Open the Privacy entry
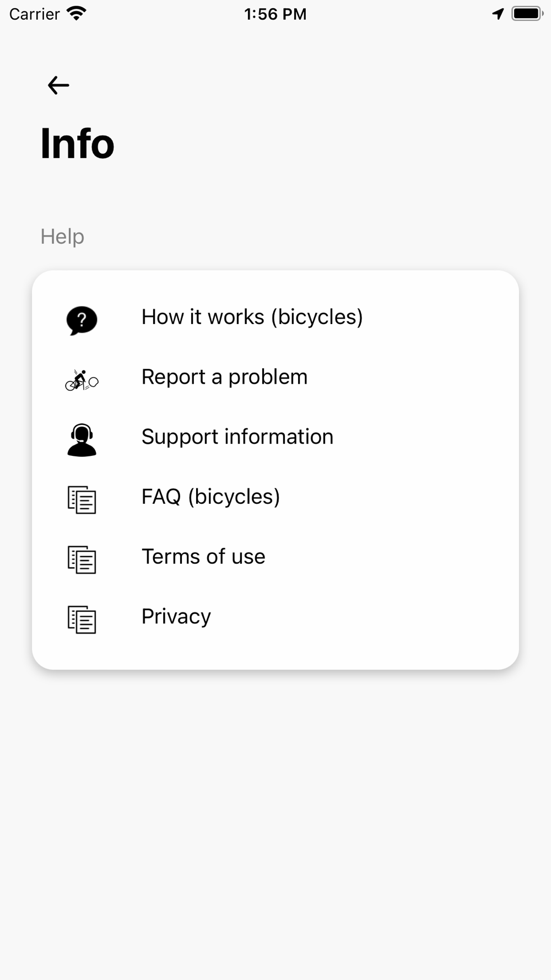 pos(176,616)
